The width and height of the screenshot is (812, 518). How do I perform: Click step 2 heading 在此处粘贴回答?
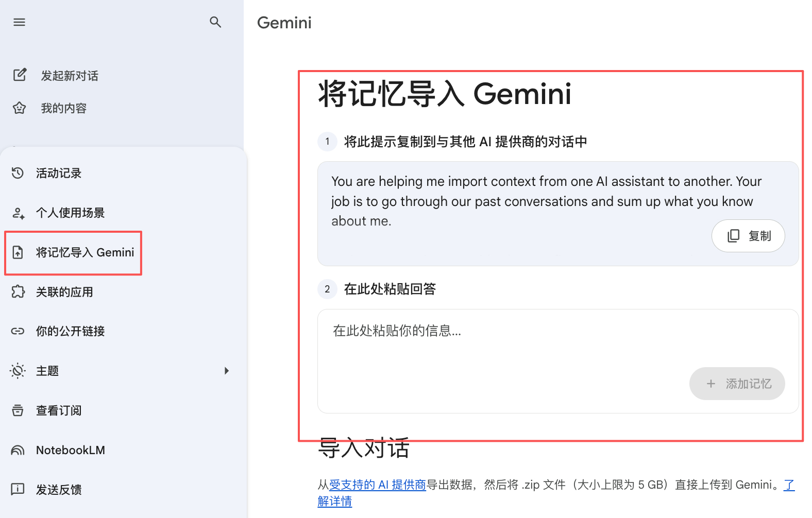point(390,289)
